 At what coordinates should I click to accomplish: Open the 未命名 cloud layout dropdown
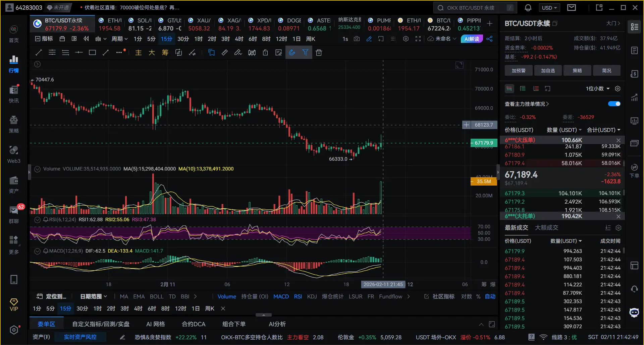[442, 39]
